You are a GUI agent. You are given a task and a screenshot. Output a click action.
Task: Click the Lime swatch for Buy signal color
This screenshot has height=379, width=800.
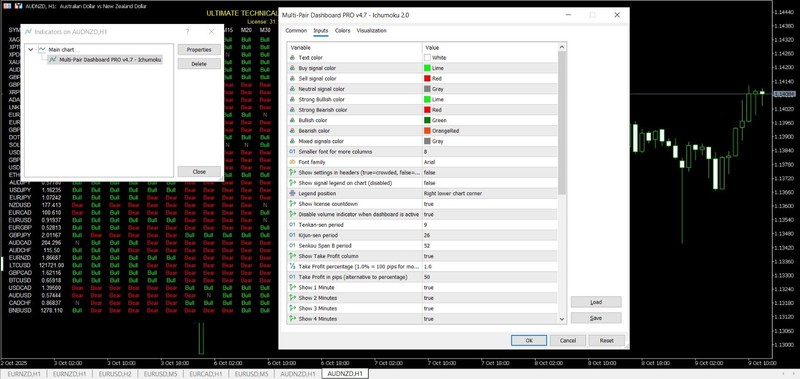(427, 68)
